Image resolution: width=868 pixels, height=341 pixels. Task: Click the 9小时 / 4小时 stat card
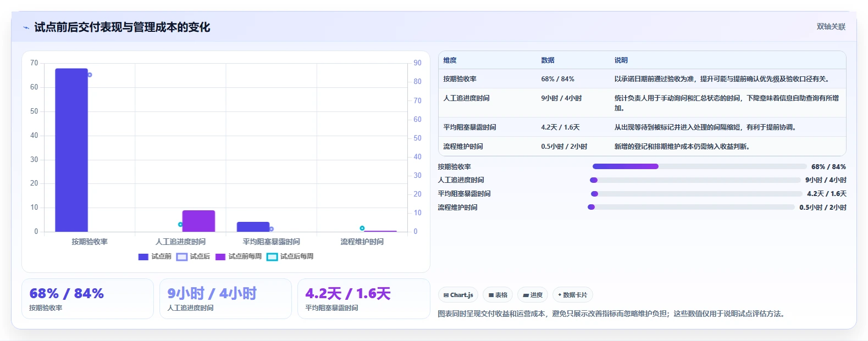225,299
